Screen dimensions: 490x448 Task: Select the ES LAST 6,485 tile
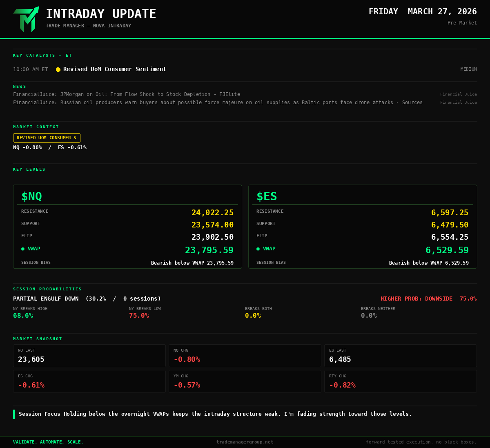401,356
